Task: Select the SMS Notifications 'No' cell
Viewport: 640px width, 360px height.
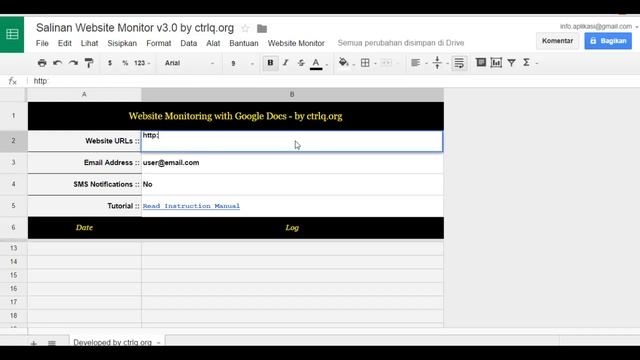Action: (x=292, y=184)
